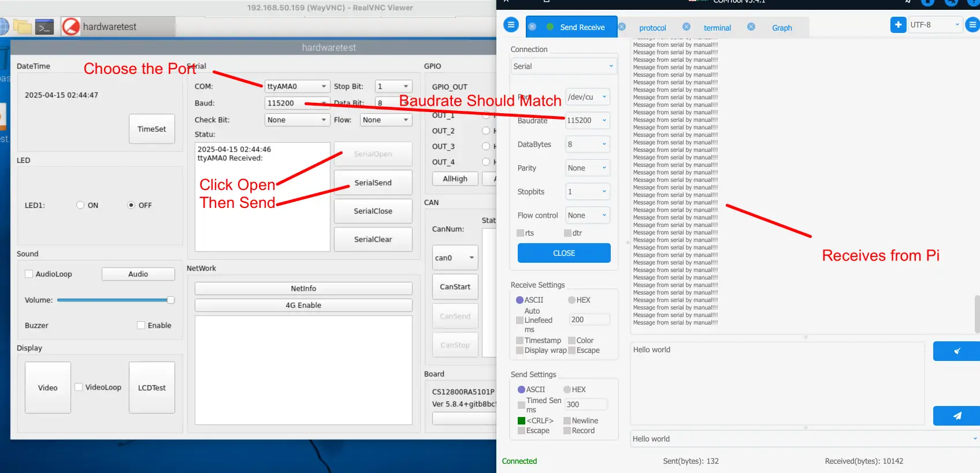Open file manager folder icon in taskbar
Screen dimensions: 980x473
[x=23, y=27]
